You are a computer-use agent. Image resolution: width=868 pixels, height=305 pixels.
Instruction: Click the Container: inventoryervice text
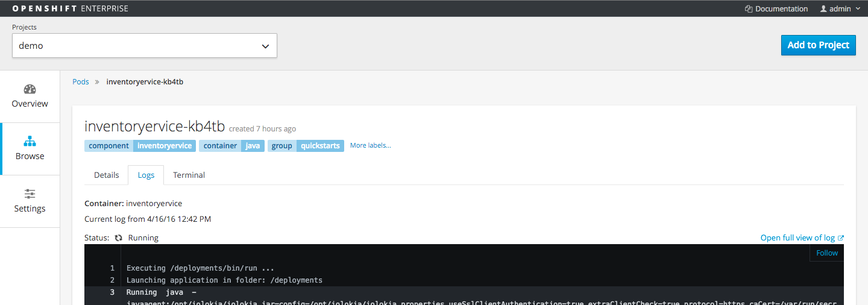tap(133, 204)
